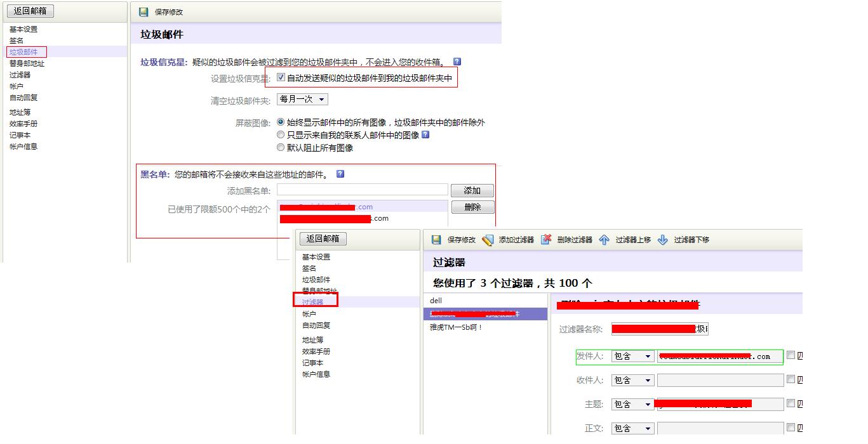Open the 主题 包含 condition dropdown
The height and width of the screenshot is (444, 868).
tap(632, 403)
